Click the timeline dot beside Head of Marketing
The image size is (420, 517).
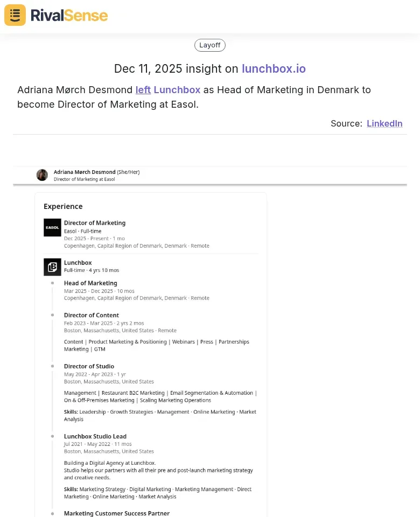[52, 283]
